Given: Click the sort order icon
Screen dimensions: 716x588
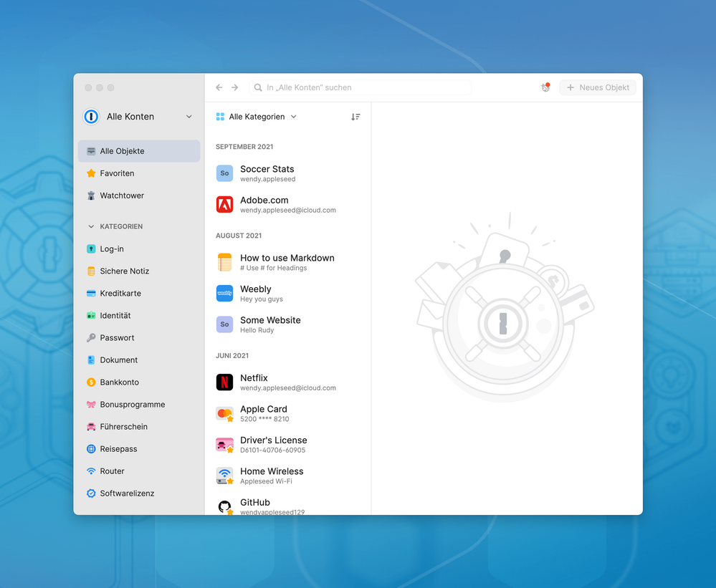Looking at the screenshot, I should coord(355,117).
